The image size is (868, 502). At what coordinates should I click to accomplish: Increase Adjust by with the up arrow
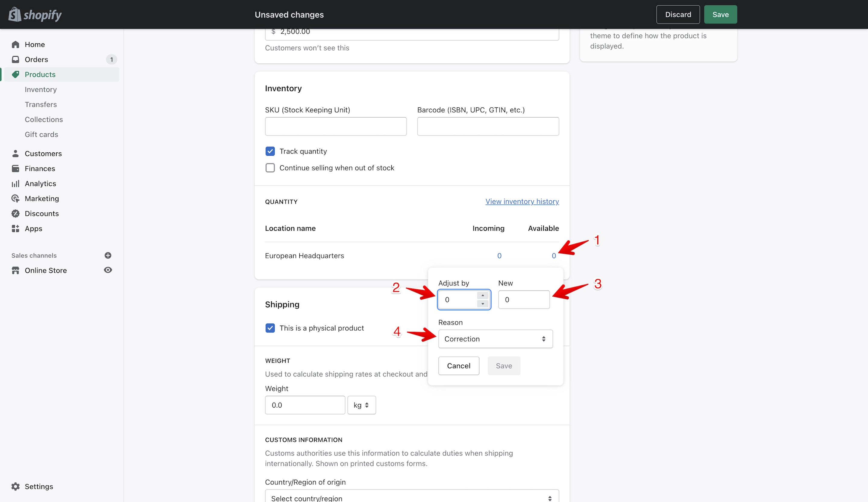click(483, 295)
